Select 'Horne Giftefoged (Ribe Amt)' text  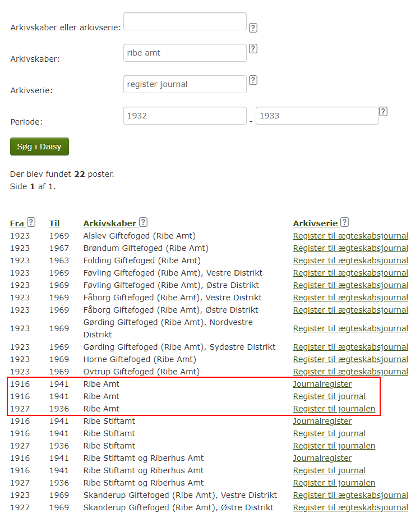(140, 359)
